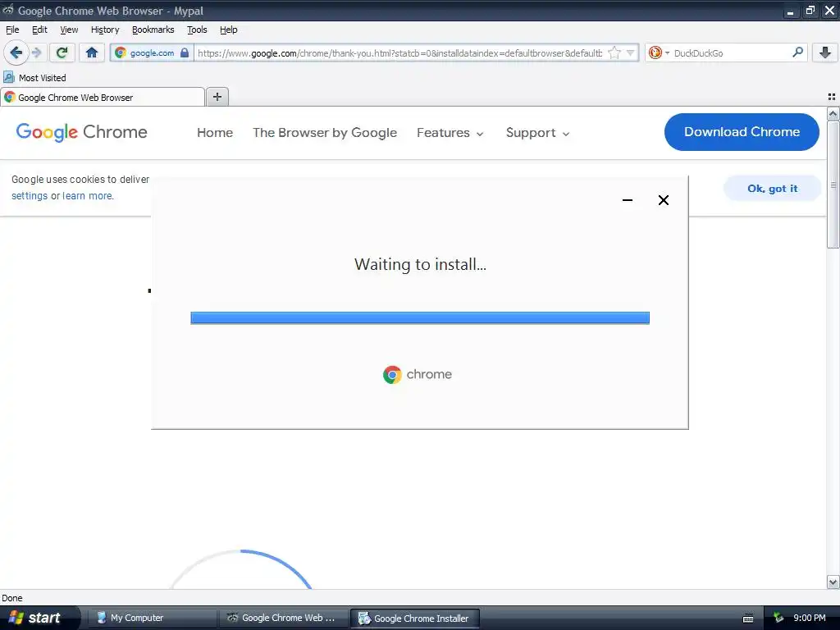Close the Chrome installer dialog
The height and width of the screenshot is (630, 840).
(x=663, y=200)
